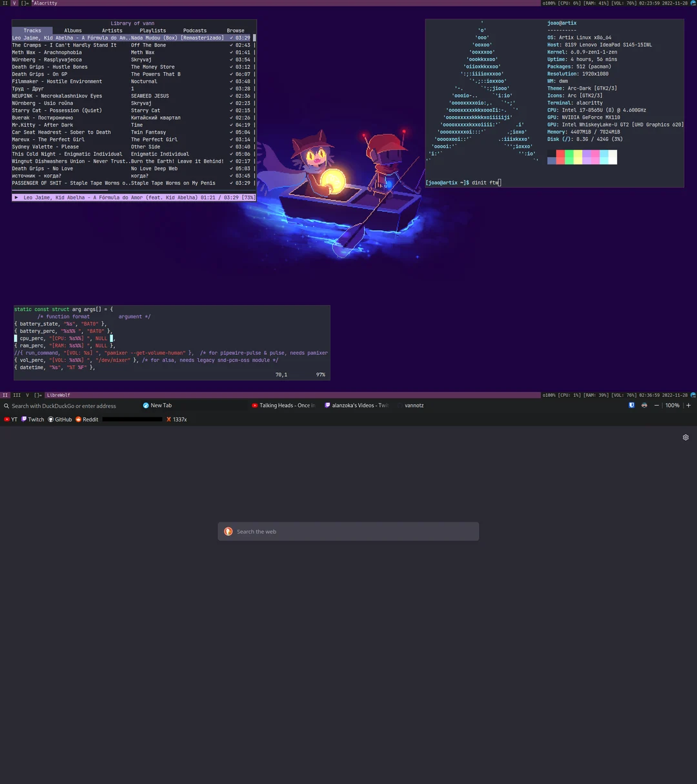Click the Search the web box
The width and height of the screenshot is (697, 784).
coord(348,532)
